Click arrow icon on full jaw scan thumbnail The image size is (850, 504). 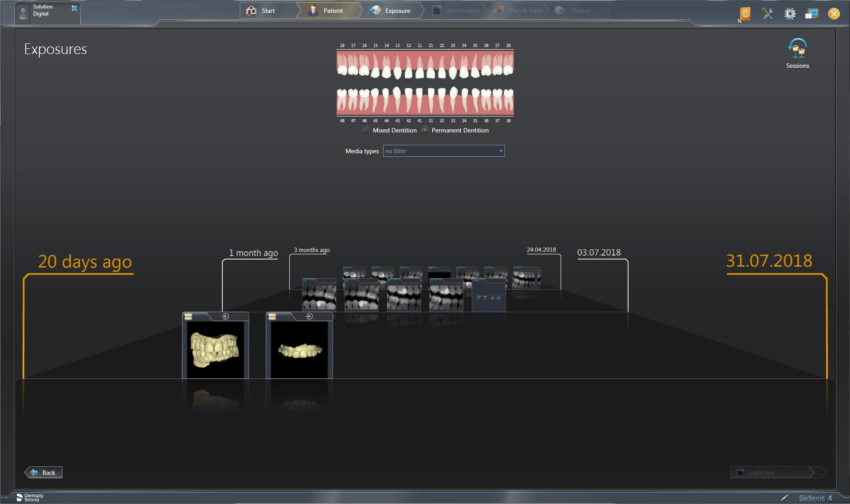225,316
